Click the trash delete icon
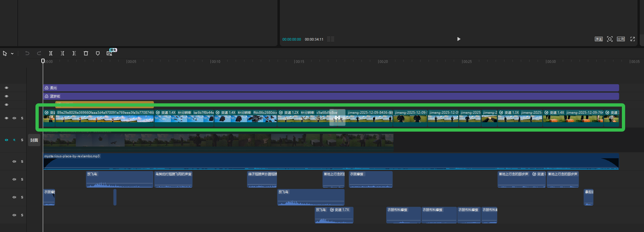The image size is (644, 232). 86,53
